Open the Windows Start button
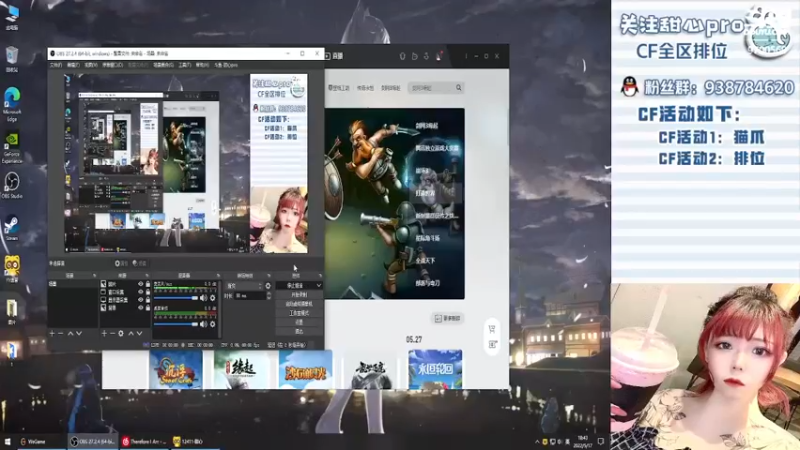The image size is (800, 450). (x=7, y=441)
